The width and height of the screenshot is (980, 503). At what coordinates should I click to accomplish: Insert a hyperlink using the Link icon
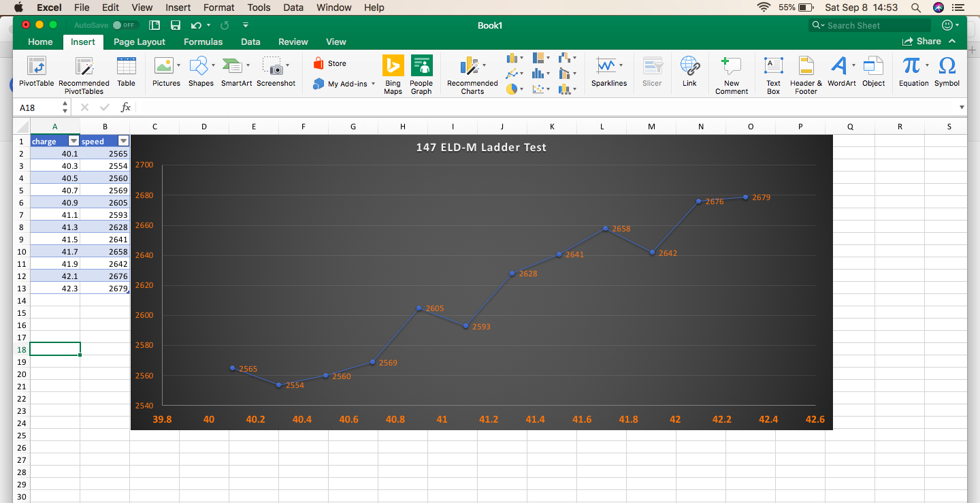[x=689, y=71]
